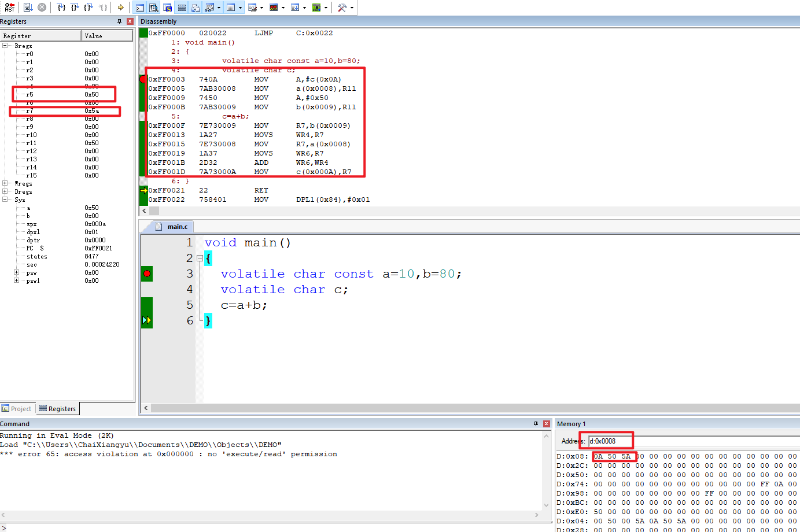Click the Show Next Statement arrow icon
The image size is (800, 532).
pos(120,8)
